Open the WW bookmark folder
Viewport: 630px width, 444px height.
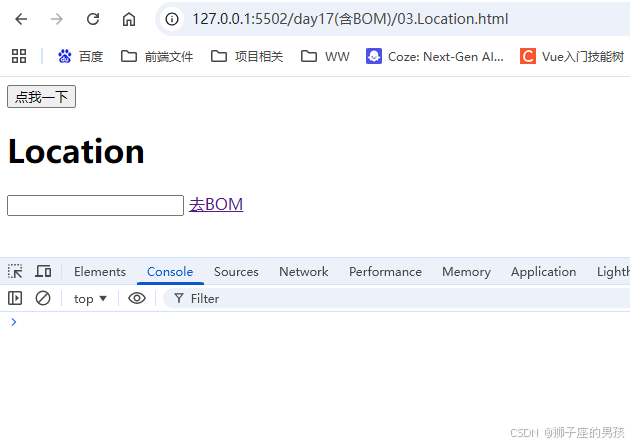point(325,57)
